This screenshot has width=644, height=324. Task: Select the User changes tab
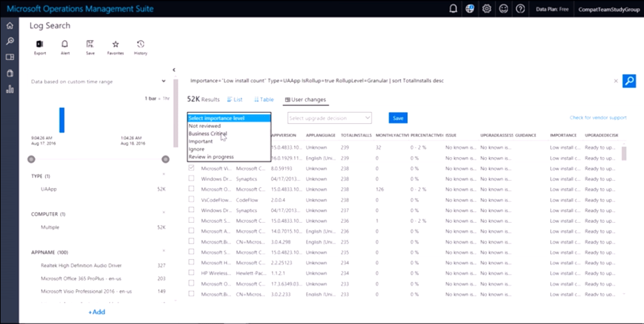point(306,99)
